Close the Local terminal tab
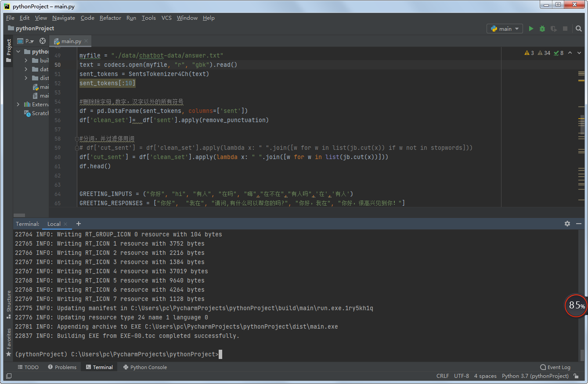This screenshot has width=588, height=384. click(66, 224)
